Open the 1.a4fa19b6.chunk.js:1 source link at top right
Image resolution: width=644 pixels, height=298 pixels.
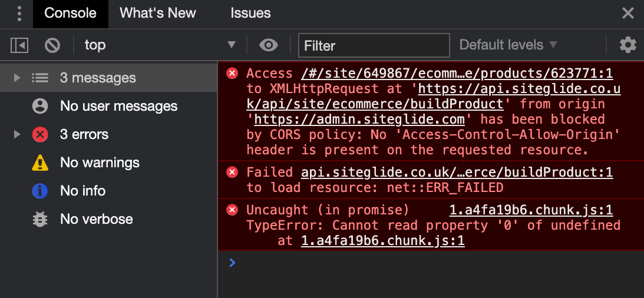tap(531, 210)
